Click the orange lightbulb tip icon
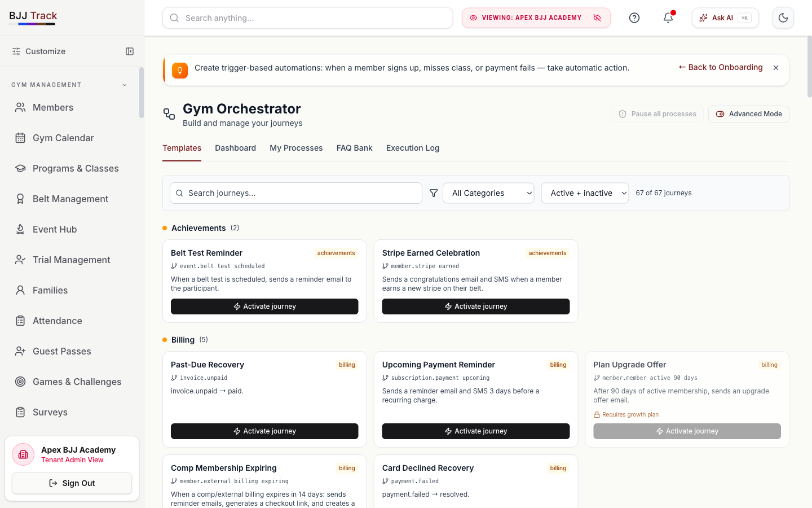This screenshot has height=508, width=812. (x=180, y=71)
